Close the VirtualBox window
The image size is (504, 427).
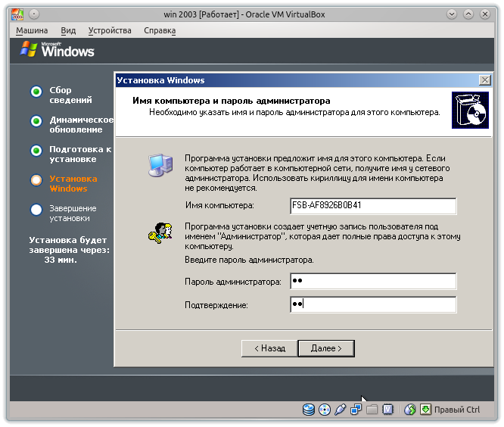(x=485, y=14)
